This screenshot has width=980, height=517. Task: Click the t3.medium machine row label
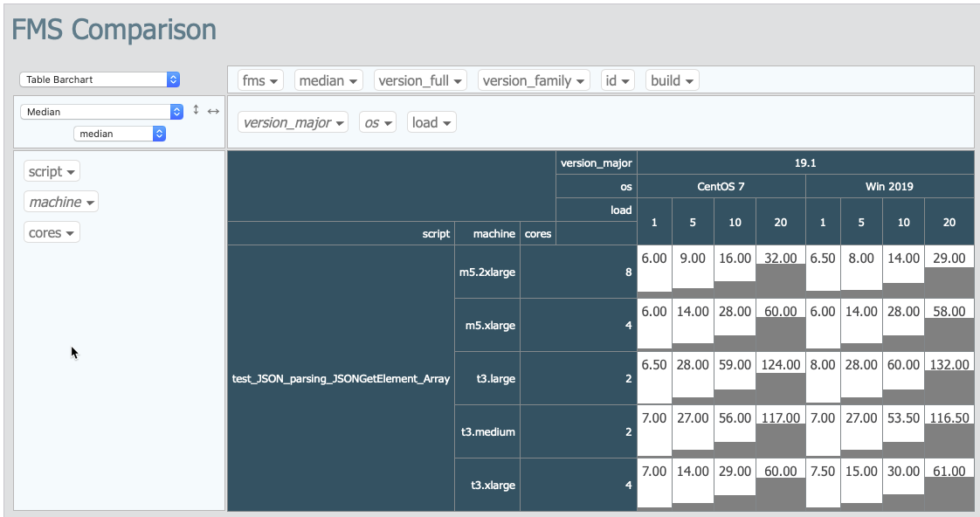tap(487, 431)
